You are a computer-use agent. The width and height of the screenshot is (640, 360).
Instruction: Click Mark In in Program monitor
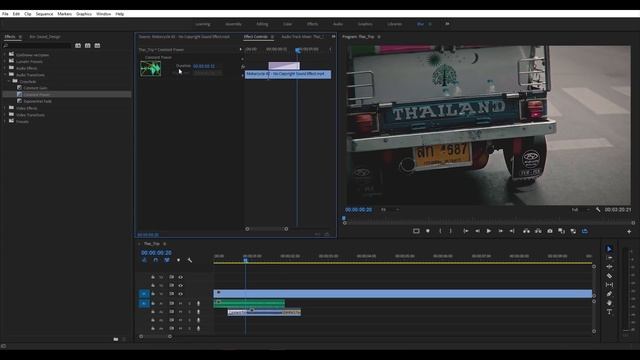coord(440,231)
